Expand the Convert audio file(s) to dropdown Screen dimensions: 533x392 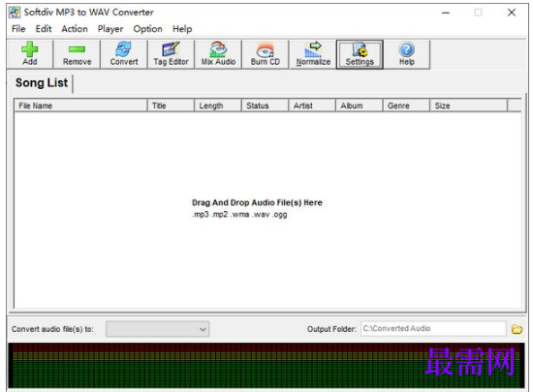157,329
